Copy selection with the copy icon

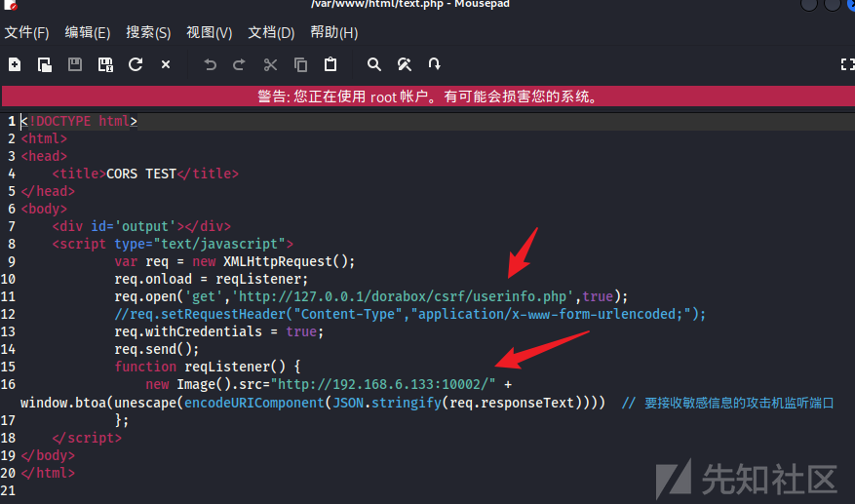pos(300,65)
